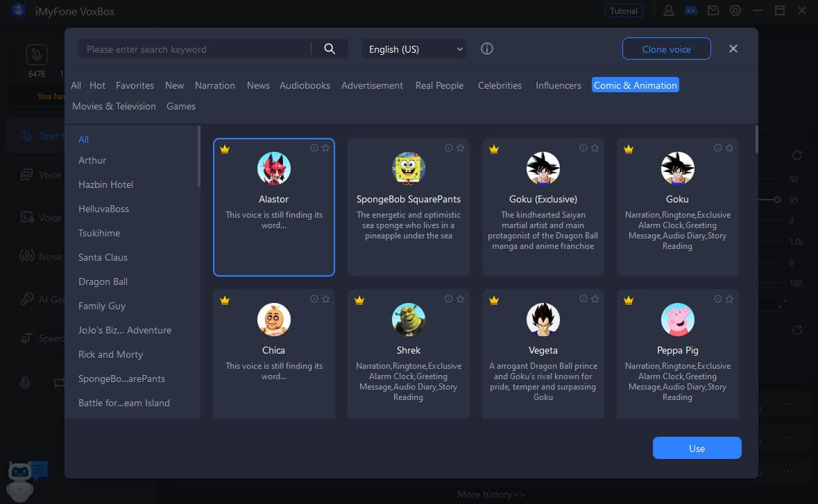Viewport: 818px width, 504px height.
Task: Select HelluvaBoss subcategory
Action: (103, 209)
